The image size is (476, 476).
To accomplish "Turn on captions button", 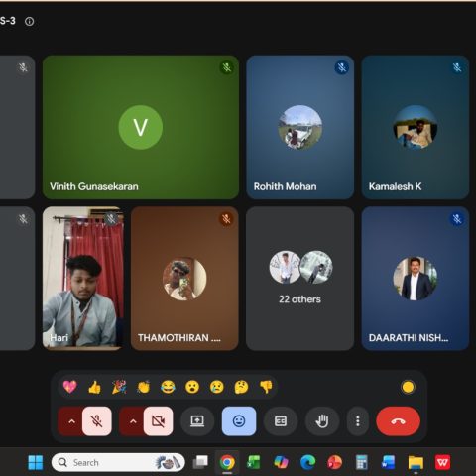I will [x=281, y=421].
